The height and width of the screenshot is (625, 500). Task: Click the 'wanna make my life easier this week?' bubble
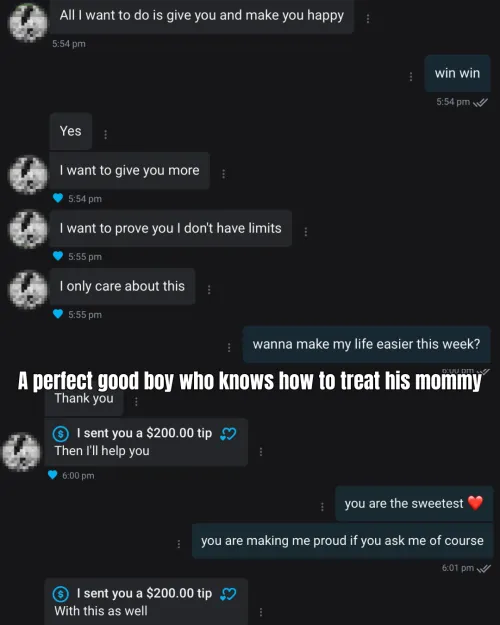366,344
